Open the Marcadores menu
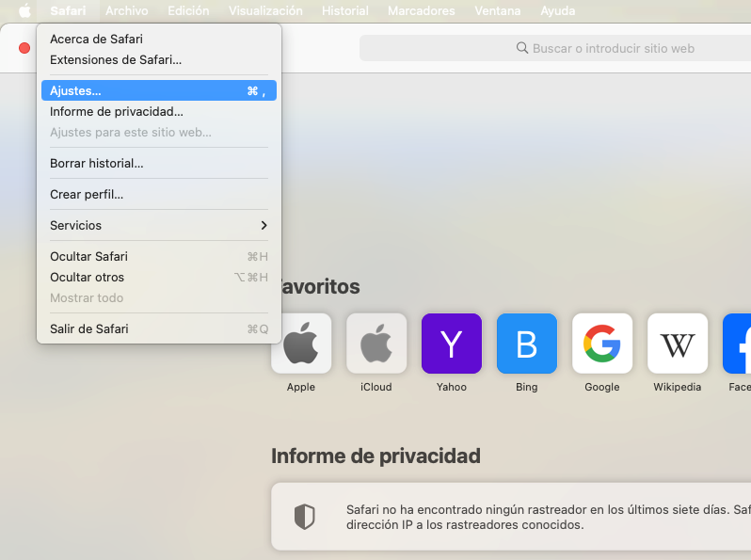The width and height of the screenshot is (751, 560). (x=421, y=11)
